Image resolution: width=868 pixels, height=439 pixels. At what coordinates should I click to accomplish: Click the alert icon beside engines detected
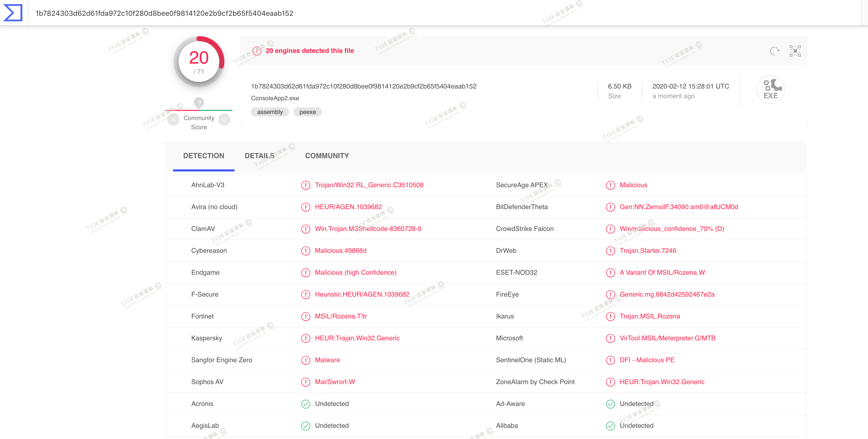(257, 51)
